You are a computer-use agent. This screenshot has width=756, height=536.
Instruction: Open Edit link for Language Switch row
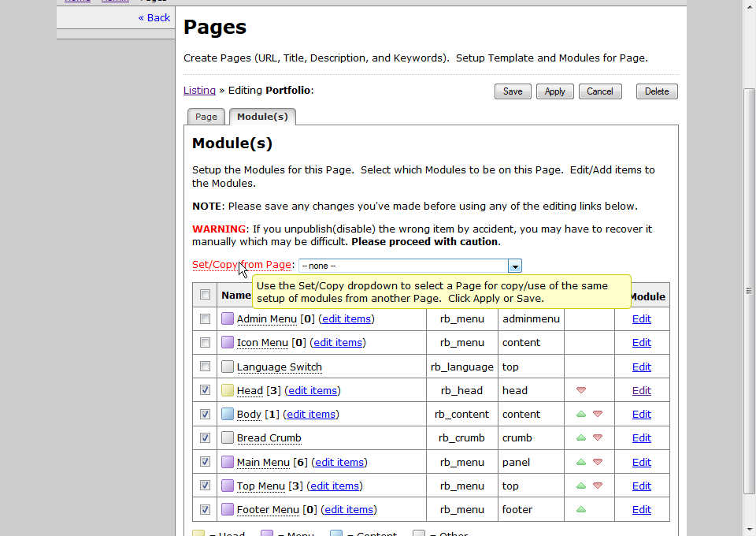(x=642, y=367)
